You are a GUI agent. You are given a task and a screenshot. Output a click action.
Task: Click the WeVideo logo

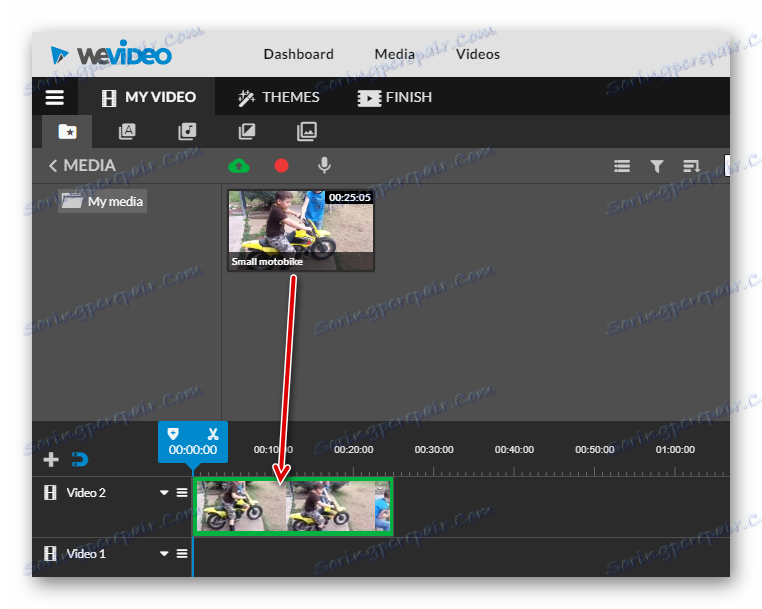[111, 54]
